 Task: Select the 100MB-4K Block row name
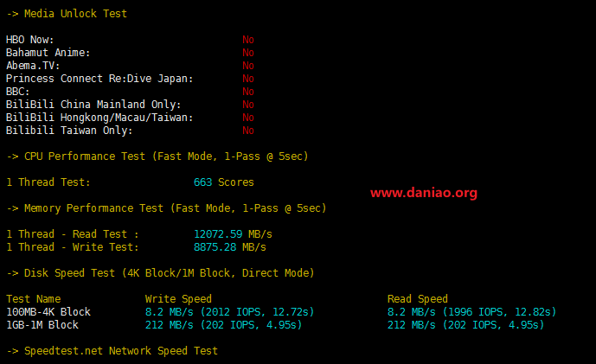point(48,312)
